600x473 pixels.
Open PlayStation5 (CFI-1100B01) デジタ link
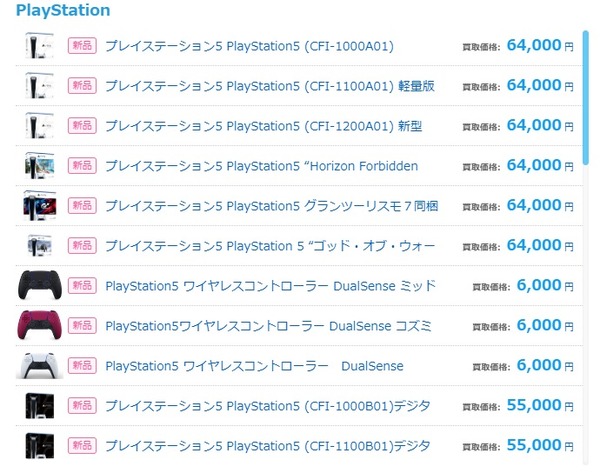(268, 446)
